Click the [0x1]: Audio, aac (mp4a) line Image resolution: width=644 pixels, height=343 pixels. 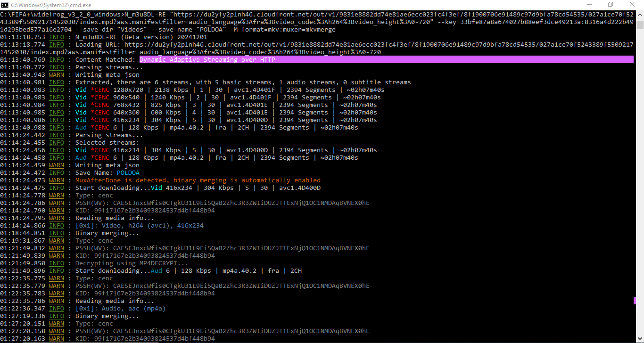click(x=121, y=308)
